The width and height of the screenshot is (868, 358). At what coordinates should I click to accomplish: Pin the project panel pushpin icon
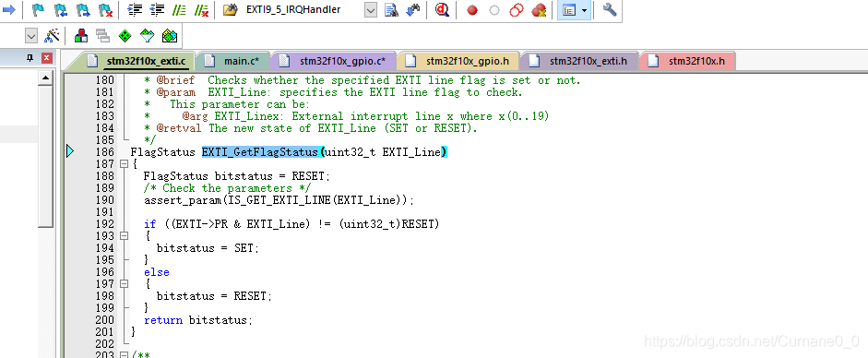tap(30, 58)
